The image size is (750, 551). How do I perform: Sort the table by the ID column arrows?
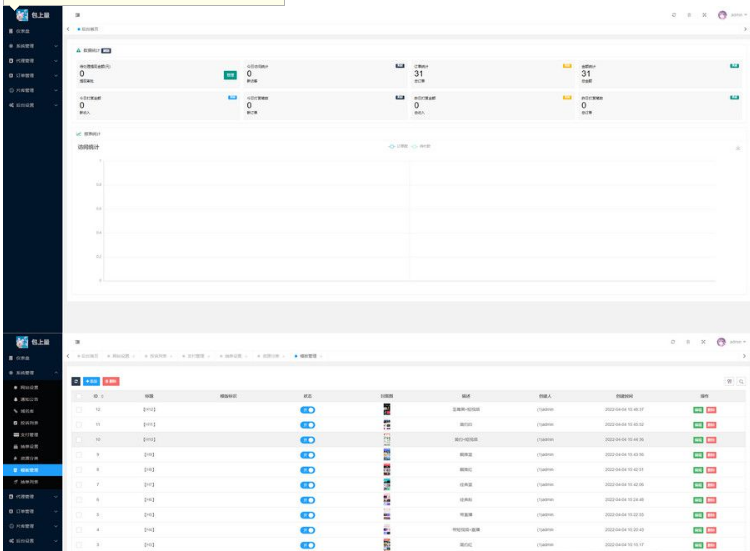click(x=103, y=396)
